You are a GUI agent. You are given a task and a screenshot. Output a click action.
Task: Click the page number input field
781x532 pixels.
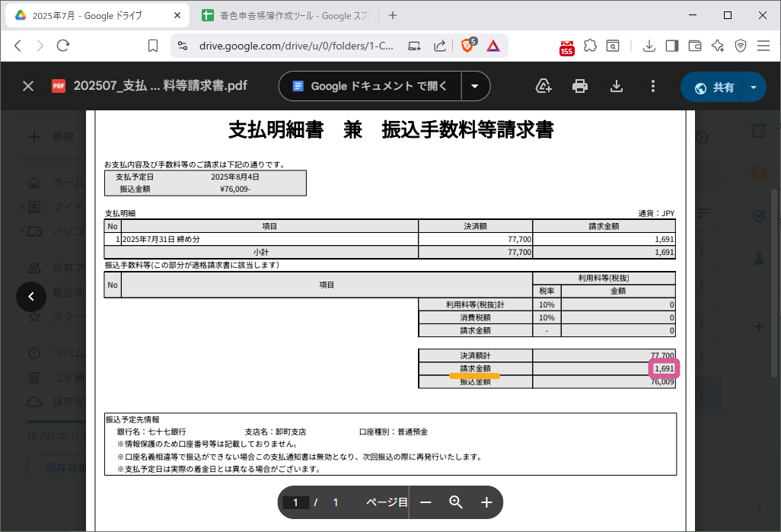point(296,502)
